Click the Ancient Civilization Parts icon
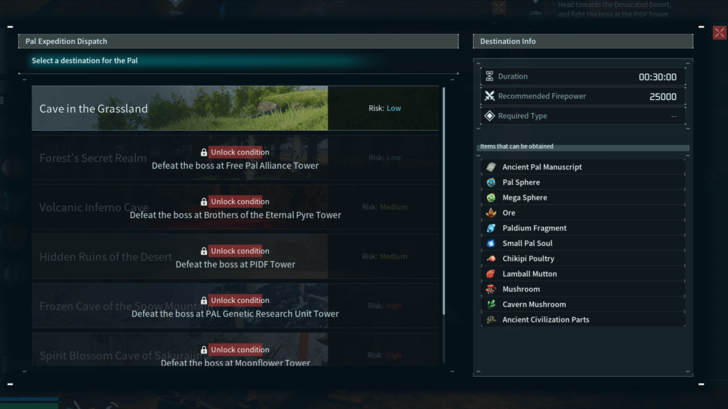The width and height of the screenshot is (728, 409). click(491, 319)
